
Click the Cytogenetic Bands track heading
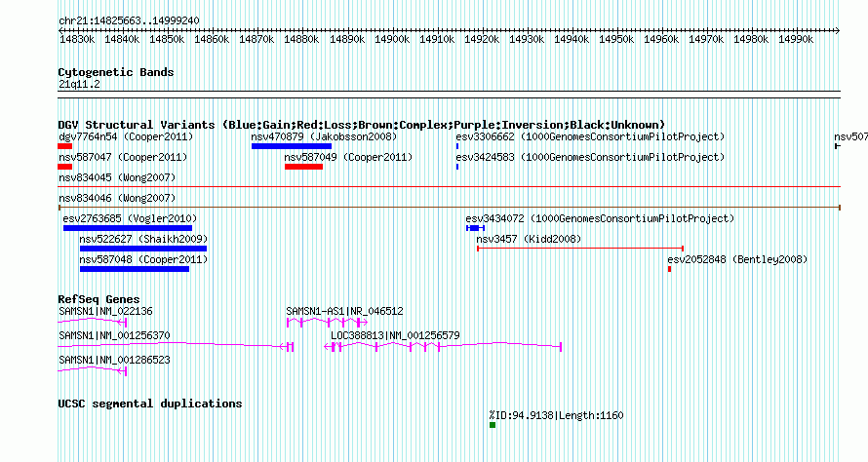coord(116,72)
